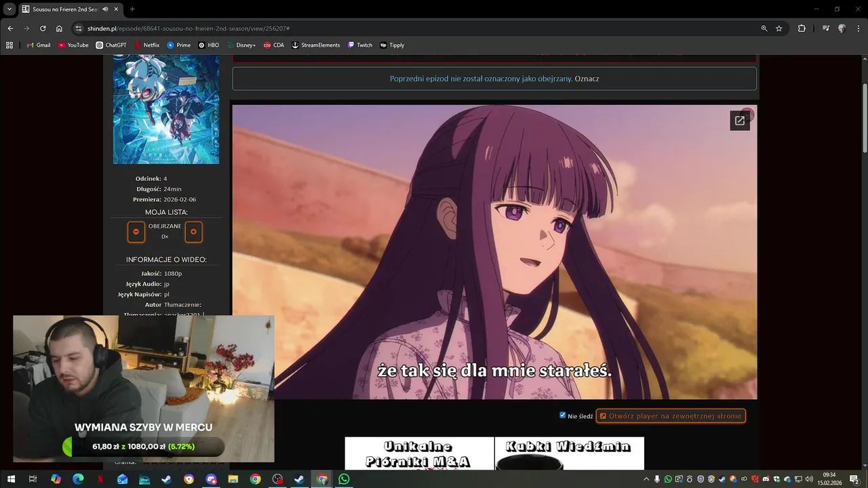Open Unikalne Piórniki M&A ad banner
Screen dimensions: 868x488
coord(419,453)
